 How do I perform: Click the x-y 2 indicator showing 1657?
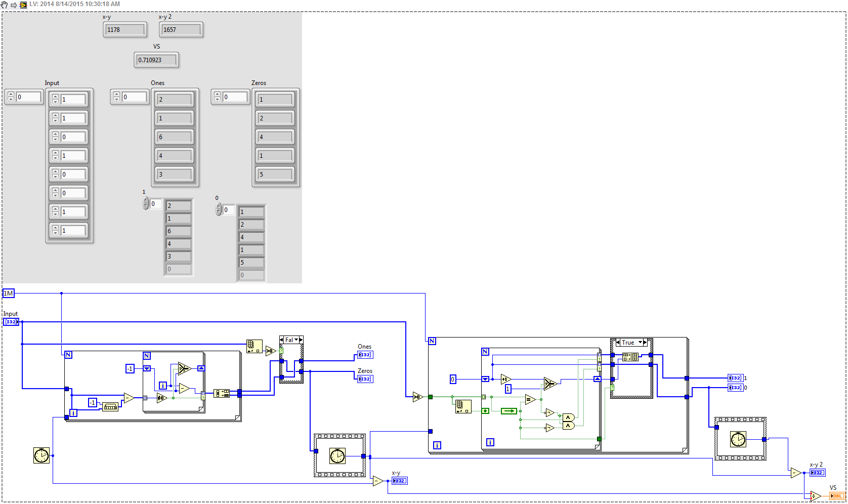click(181, 29)
